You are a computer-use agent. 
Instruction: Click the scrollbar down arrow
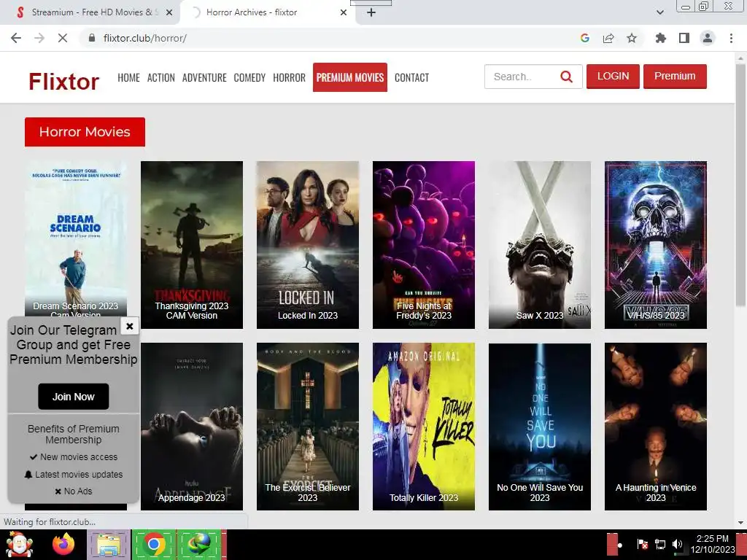740,523
